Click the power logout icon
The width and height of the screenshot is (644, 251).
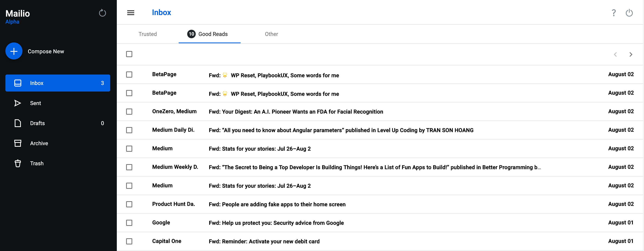pyautogui.click(x=629, y=13)
